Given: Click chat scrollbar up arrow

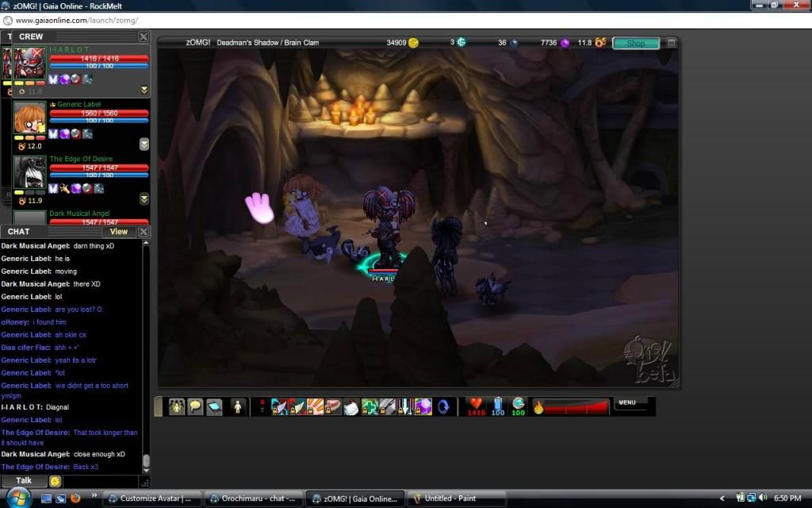Looking at the screenshot, I should 146,243.
